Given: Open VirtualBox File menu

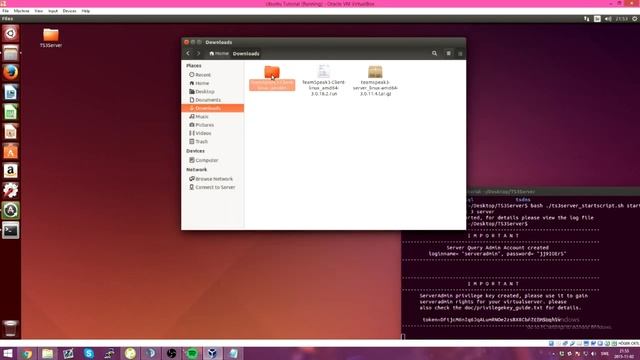Looking at the screenshot, I should point(5,11).
